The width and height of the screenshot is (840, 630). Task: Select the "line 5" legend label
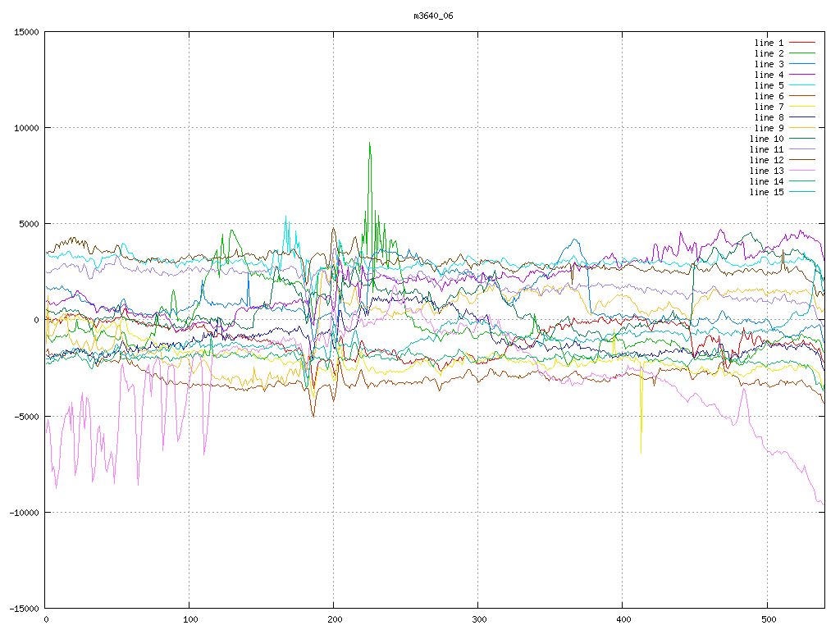[769, 85]
